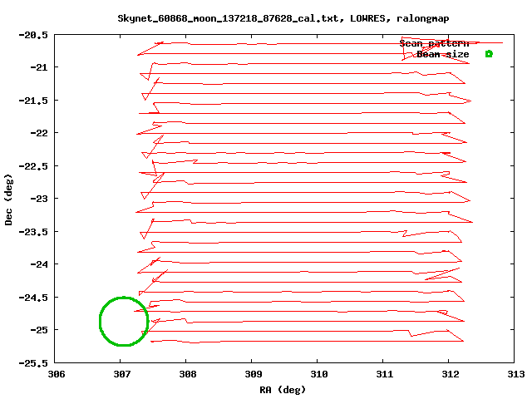This screenshot has width=532, height=399.
Task: Click the plot title Skynet_60868_moon_137218_87628_cal.txt
Action: (x=283, y=18)
